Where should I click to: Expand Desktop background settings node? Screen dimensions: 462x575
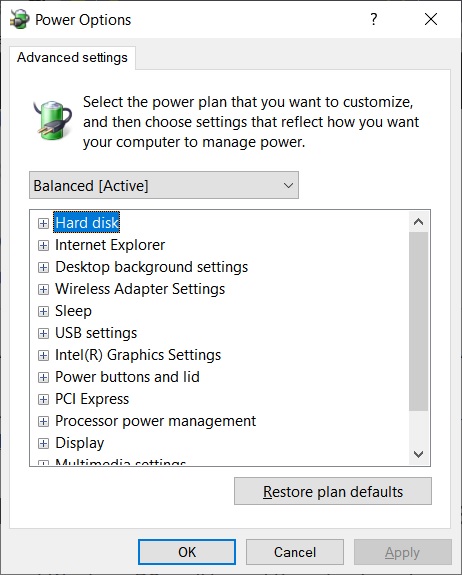coord(43,267)
